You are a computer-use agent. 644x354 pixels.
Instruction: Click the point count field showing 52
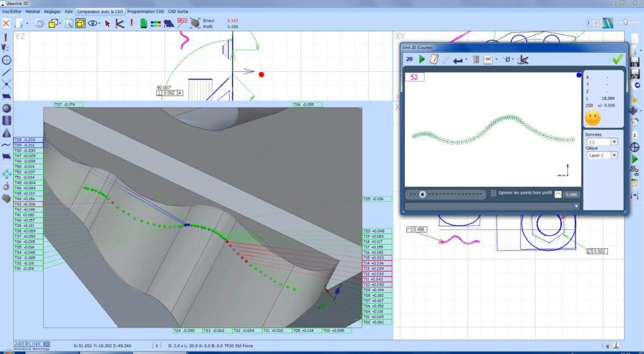(414, 77)
